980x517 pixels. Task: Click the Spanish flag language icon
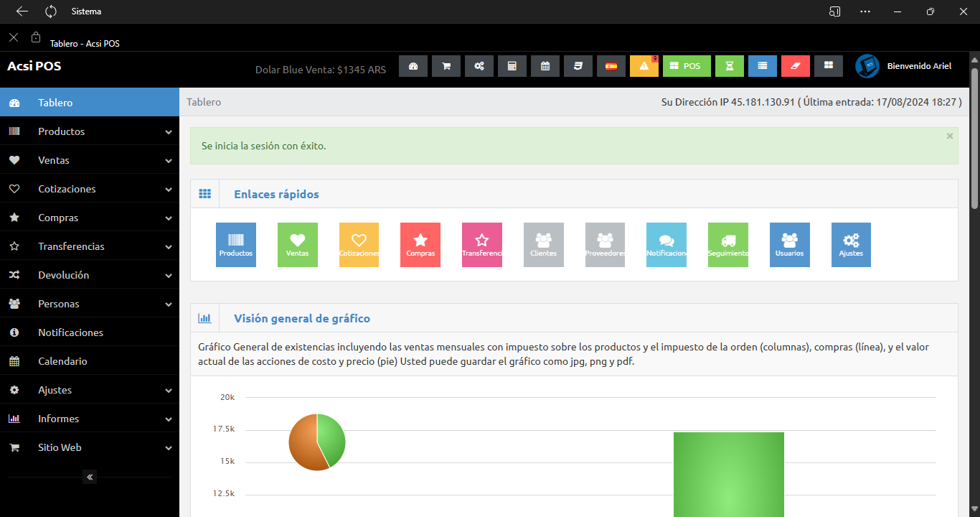point(611,66)
